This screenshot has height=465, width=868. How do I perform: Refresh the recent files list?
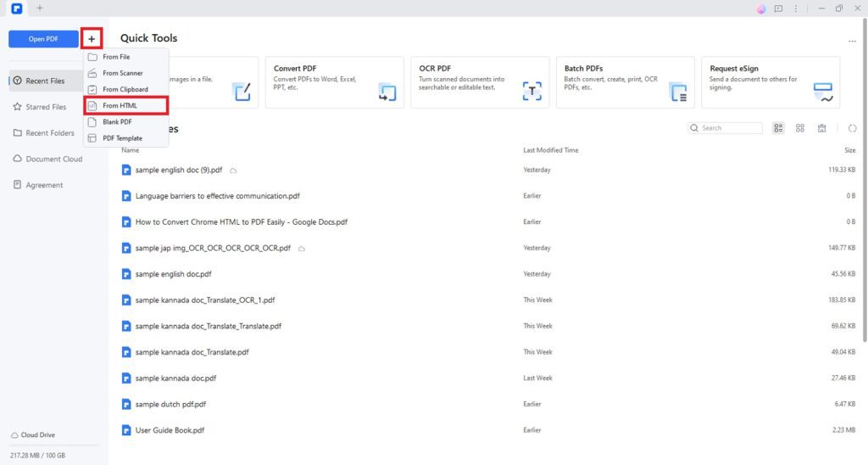pos(852,128)
